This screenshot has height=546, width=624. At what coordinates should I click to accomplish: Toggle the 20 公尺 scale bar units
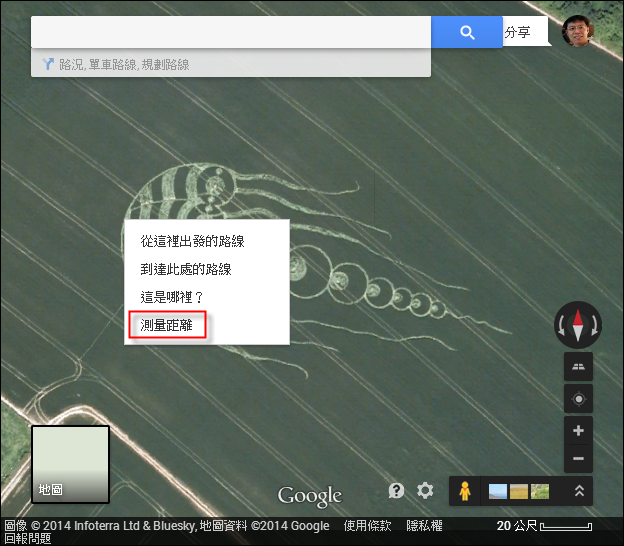[x=544, y=526]
